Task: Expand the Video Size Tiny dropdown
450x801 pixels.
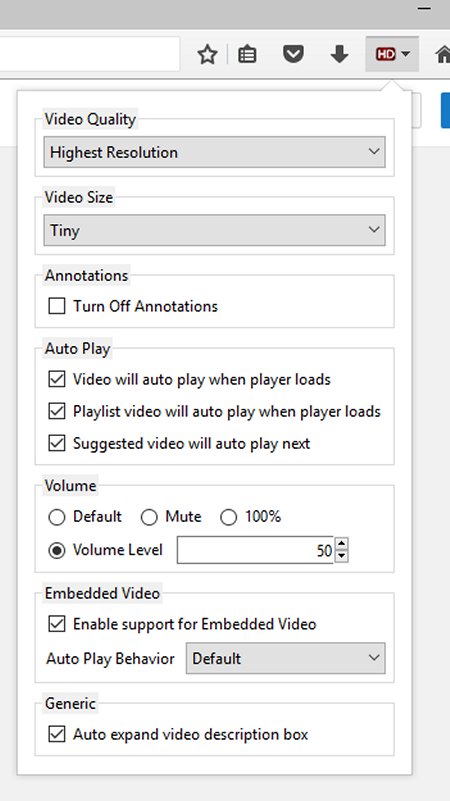Action: click(215, 230)
